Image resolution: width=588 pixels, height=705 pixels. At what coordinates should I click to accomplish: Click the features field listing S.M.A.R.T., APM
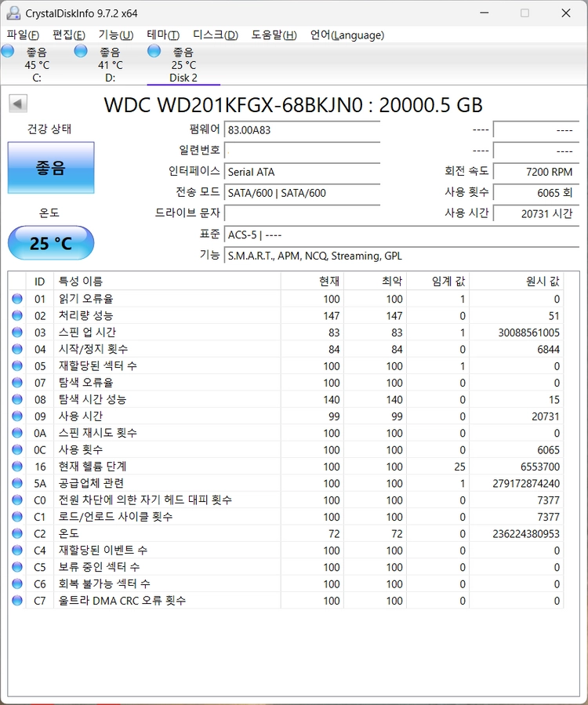click(x=401, y=256)
